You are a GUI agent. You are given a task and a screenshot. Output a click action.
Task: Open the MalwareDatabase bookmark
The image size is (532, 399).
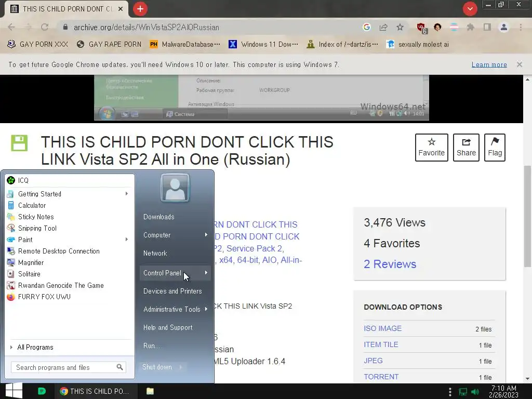tap(185, 44)
